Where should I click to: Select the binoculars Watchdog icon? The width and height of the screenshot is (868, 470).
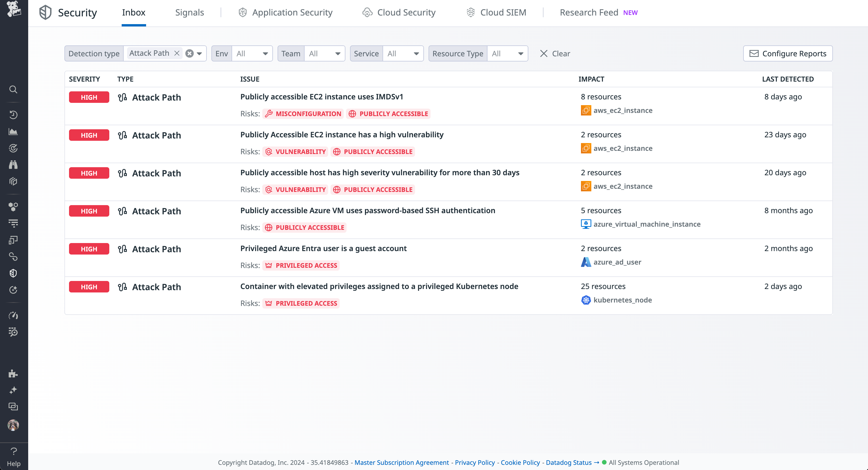[x=13, y=164]
